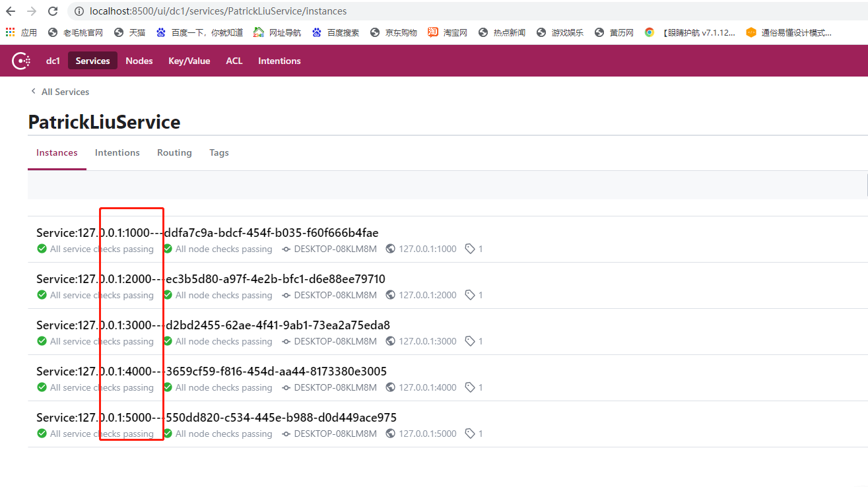Open the 淘宝网 bookmark
The height and width of the screenshot is (487, 868).
click(x=448, y=32)
